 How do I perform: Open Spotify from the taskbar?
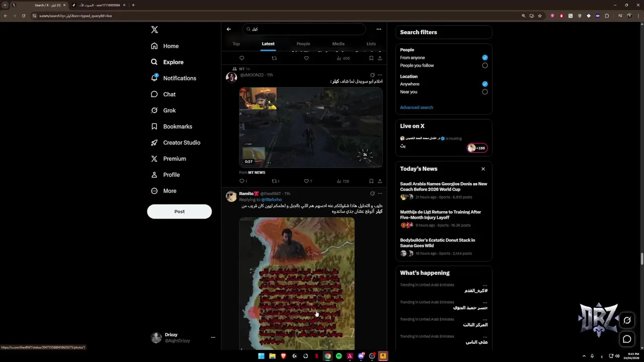tap(339, 356)
